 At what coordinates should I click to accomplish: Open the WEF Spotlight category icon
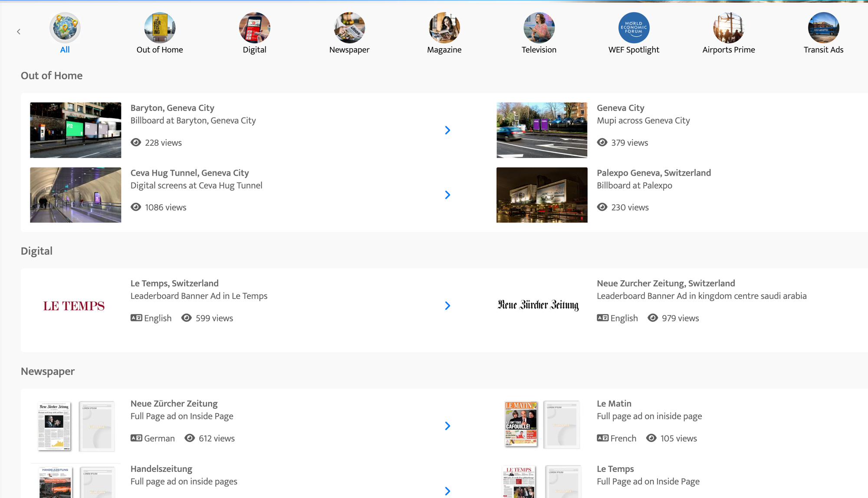[x=634, y=28]
